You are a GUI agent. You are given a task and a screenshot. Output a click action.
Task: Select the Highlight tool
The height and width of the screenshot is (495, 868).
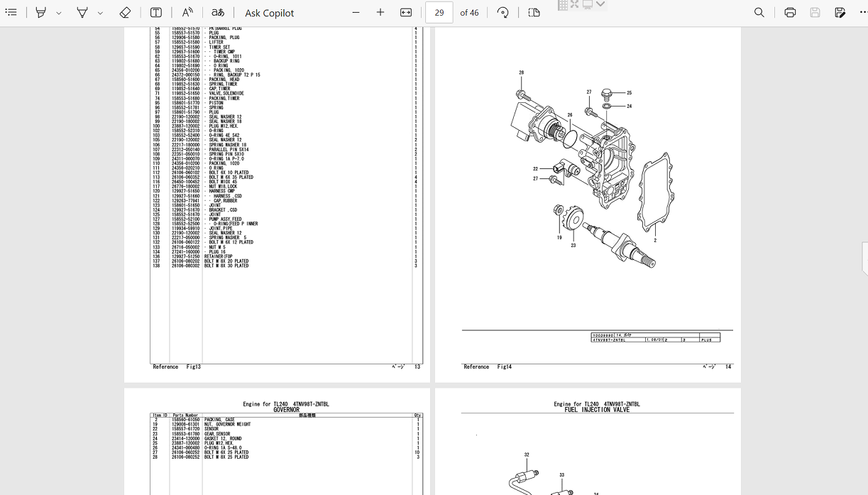point(41,12)
